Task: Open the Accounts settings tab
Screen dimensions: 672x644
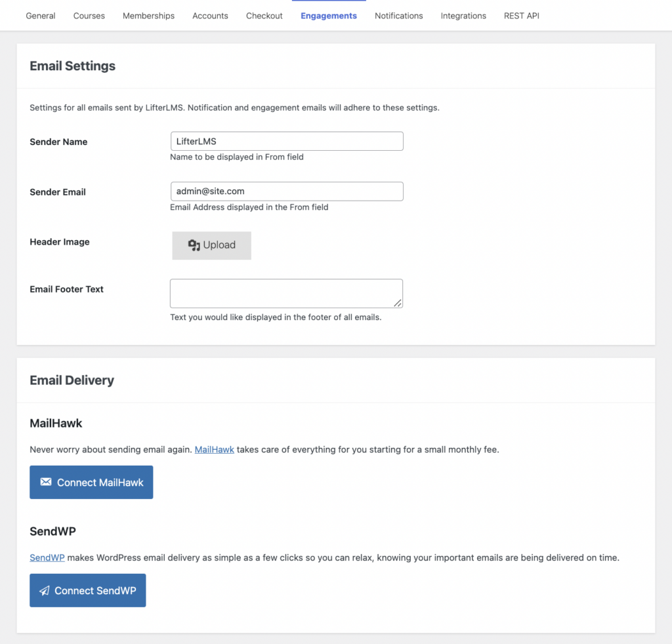Action: [210, 15]
